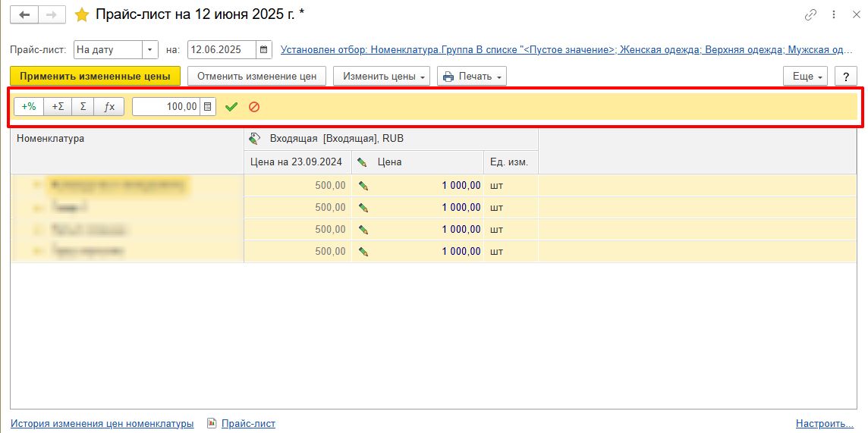Go back using left arrow button
868x433 pixels.
click(25, 15)
